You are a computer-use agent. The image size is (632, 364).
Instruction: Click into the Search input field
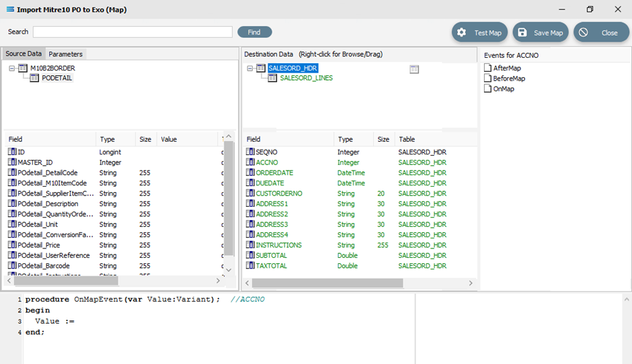pyautogui.click(x=132, y=32)
